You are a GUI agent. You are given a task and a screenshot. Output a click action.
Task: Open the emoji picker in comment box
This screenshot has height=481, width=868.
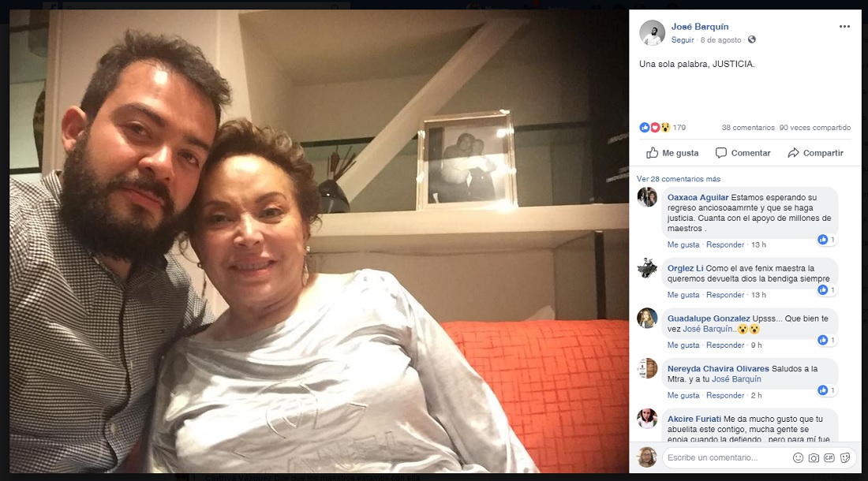point(798,458)
